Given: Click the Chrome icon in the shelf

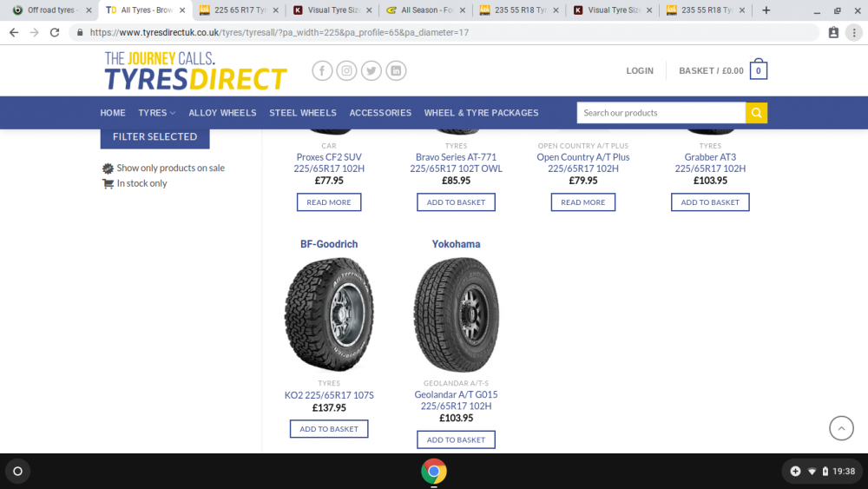Looking at the screenshot, I should coord(434,472).
